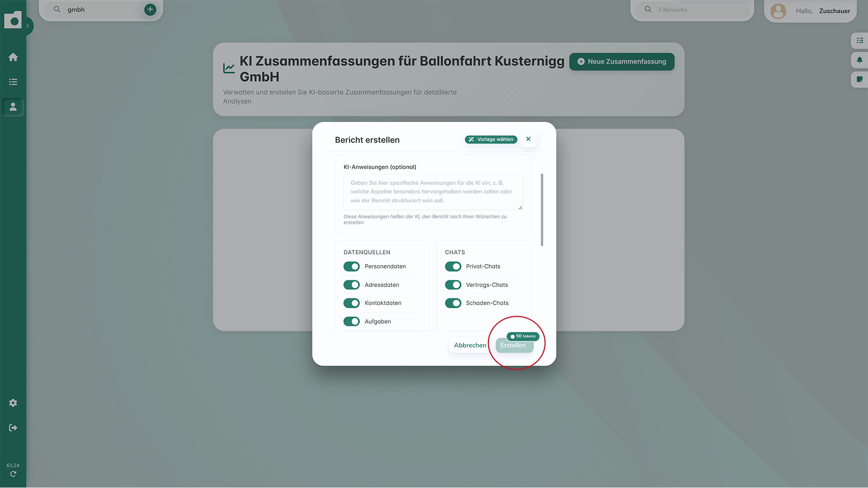The width and height of the screenshot is (868, 488).
Task: Click into the KI-Anweisungen text area
Action: [433, 192]
